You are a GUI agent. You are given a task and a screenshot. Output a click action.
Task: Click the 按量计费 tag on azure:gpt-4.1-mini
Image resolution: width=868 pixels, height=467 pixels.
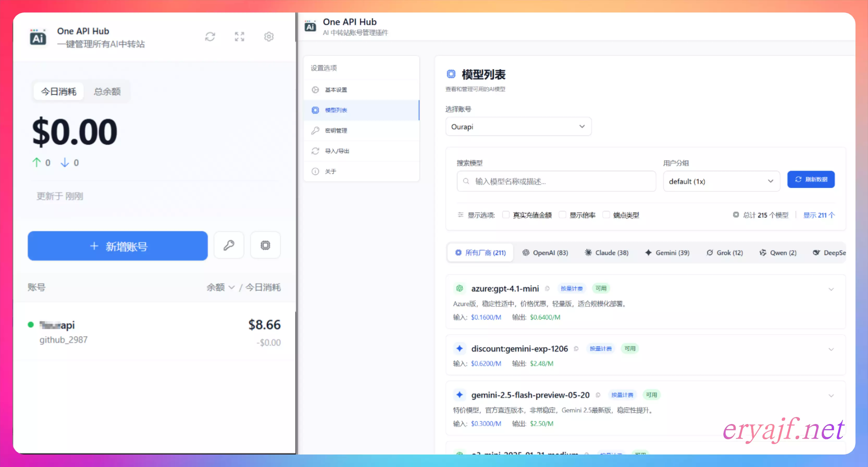tap(572, 288)
